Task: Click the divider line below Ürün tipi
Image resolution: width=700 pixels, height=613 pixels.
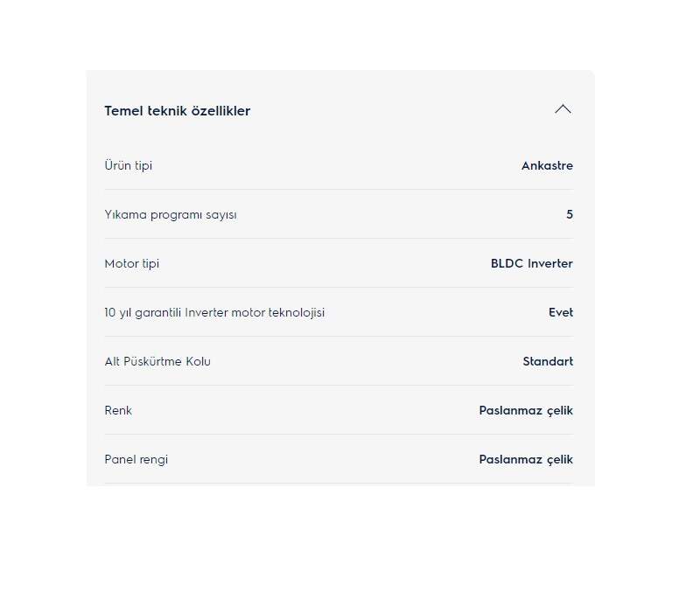Action: coord(339,189)
